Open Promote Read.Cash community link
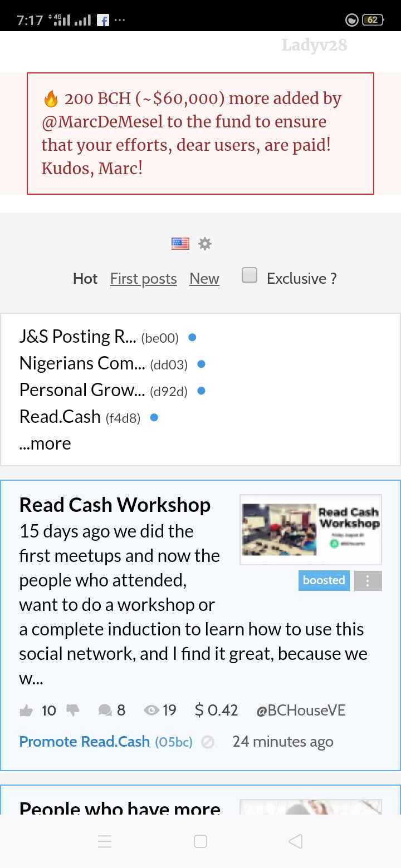401x868 pixels. tap(85, 742)
